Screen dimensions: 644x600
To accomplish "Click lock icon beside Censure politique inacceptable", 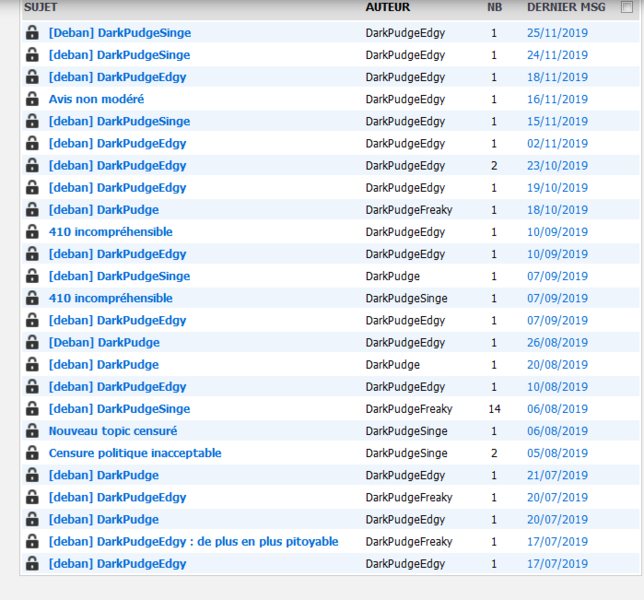I will (32, 453).
